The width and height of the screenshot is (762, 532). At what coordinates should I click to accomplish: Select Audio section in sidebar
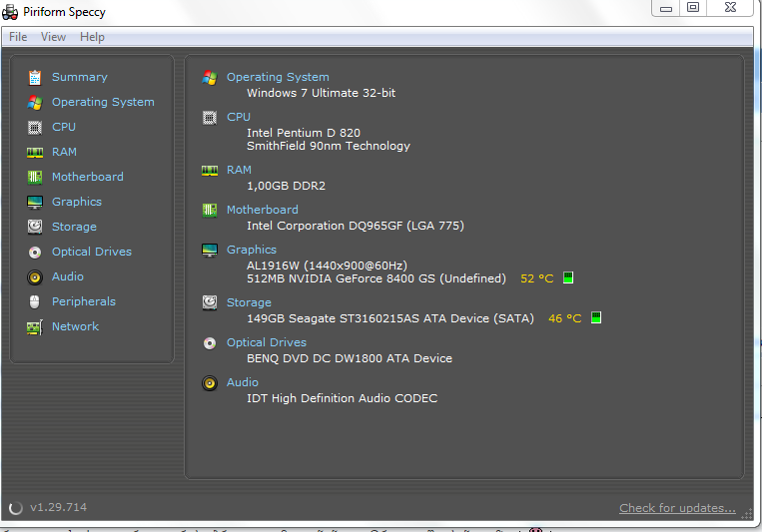(x=68, y=276)
